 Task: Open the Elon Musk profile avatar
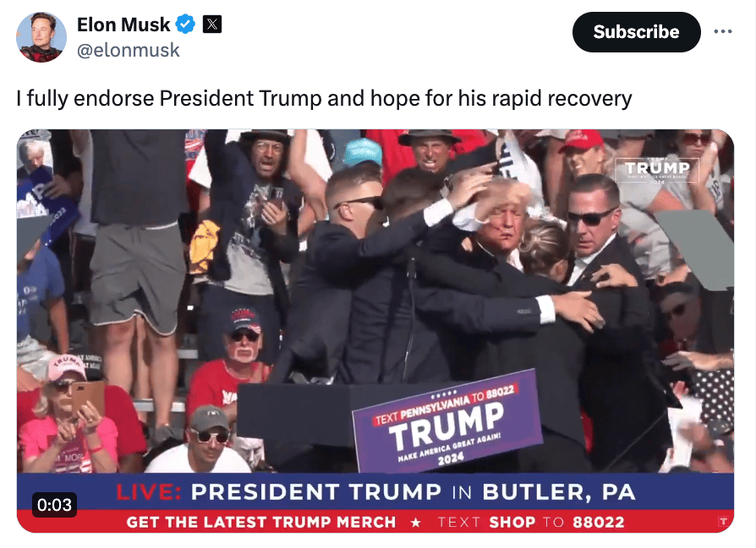[x=41, y=37]
